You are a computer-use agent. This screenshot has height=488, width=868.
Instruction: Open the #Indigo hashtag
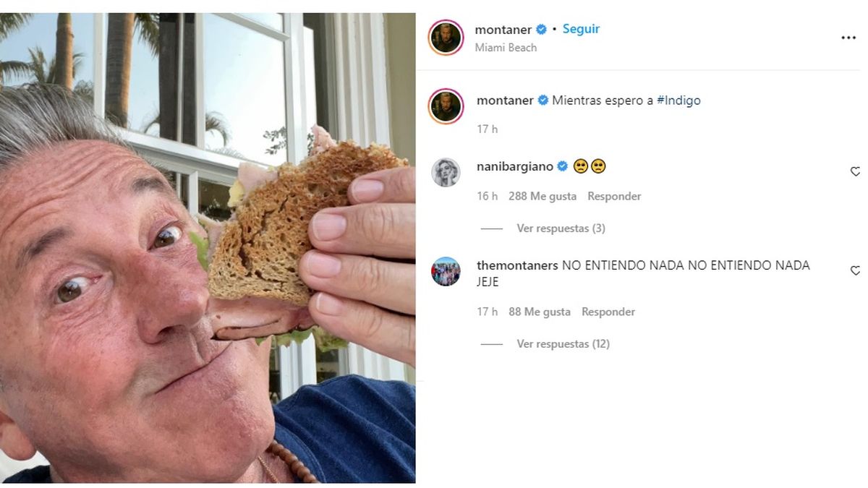[x=678, y=100]
